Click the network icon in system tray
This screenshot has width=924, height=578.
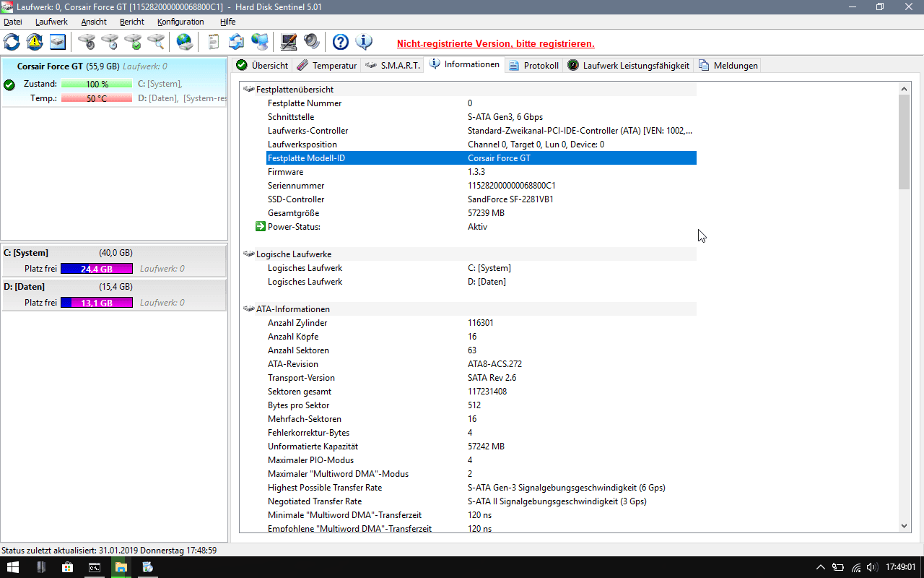(x=855, y=567)
